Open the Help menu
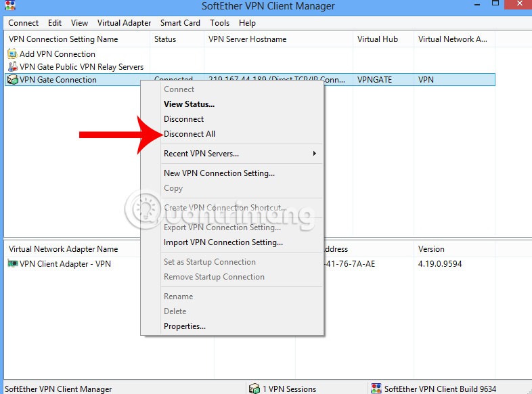Viewport: 532px width, 394px height. [x=247, y=23]
